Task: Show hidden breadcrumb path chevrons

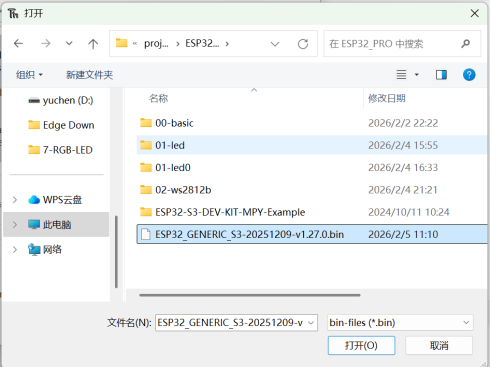Action: click(135, 43)
